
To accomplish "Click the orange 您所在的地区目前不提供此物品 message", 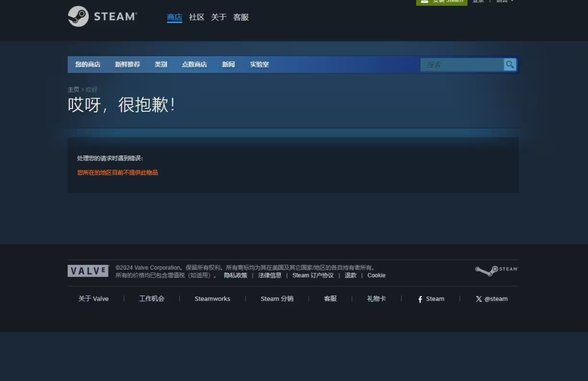I will [x=117, y=173].
